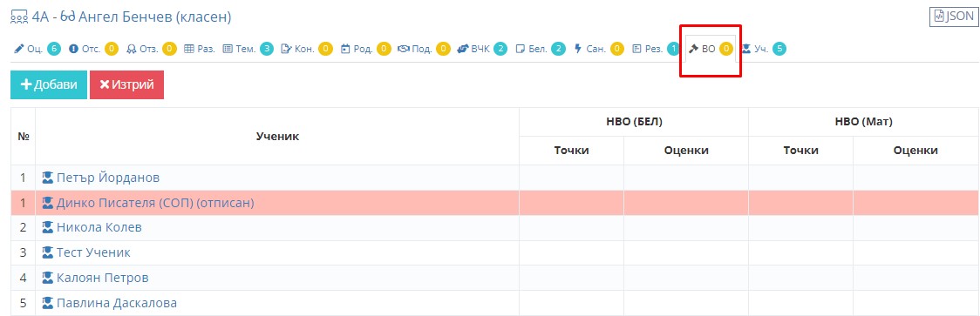Click the student icon beside Петър Йорданов

[x=47, y=178]
